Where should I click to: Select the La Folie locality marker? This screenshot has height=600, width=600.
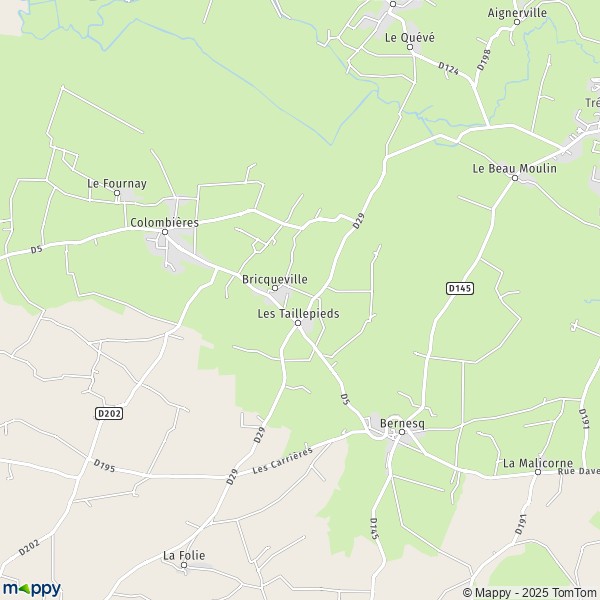[x=184, y=565]
